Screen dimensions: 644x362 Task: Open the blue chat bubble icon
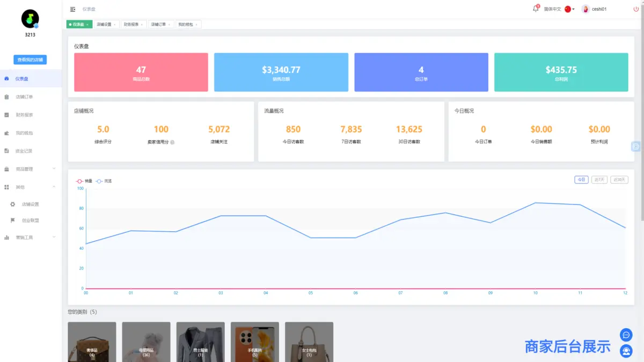pos(626,335)
